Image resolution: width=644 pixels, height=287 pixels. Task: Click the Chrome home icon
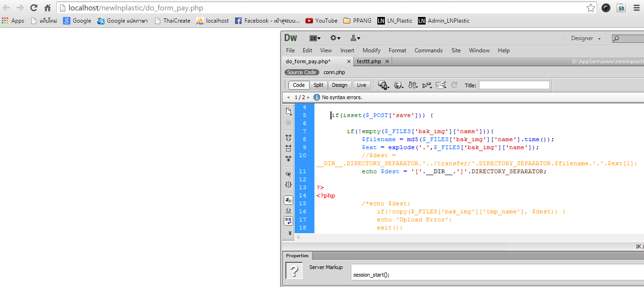pyautogui.click(x=47, y=8)
